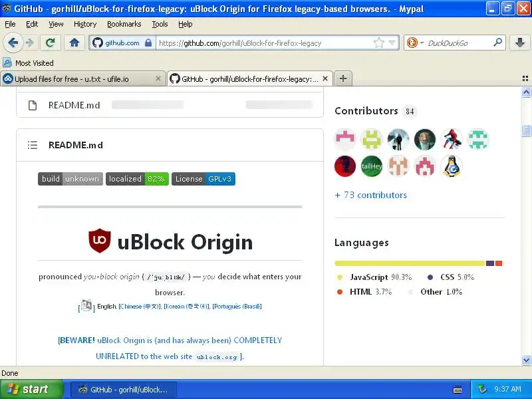This screenshot has height=399, width=532.
Task: Click the localized 82% badge
Action: point(137,179)
